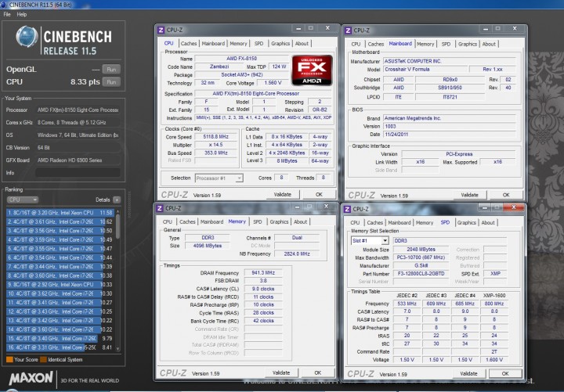
Task: Click Validate in CPU-Z CPU window
Action: tap(282, 194)
